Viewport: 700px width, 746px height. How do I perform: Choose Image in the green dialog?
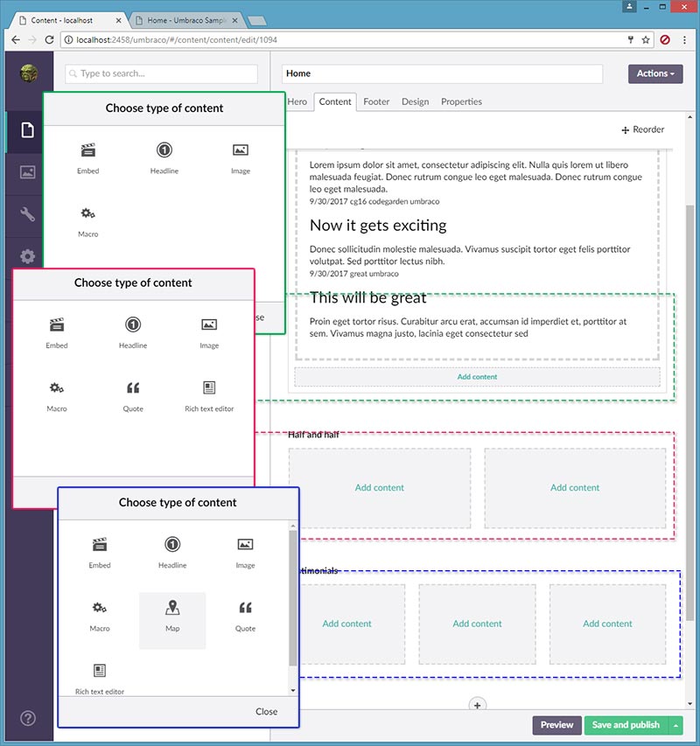(x=241, y=158)
